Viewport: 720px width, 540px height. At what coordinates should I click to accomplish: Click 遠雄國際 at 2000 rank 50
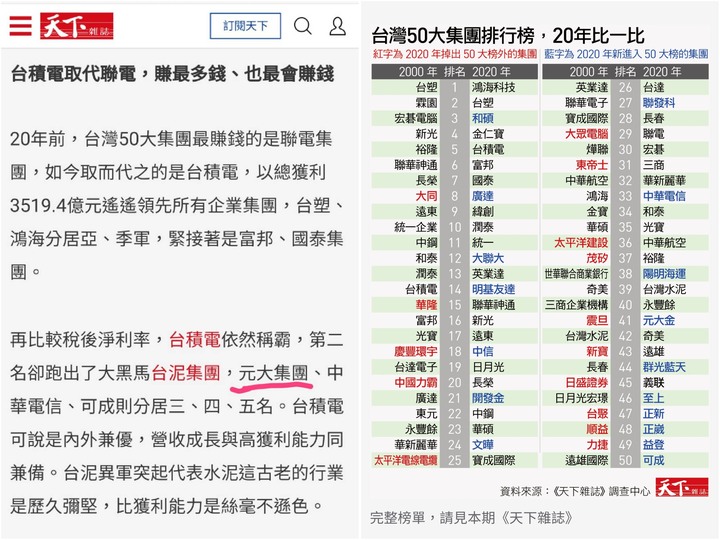coord(587,460)
